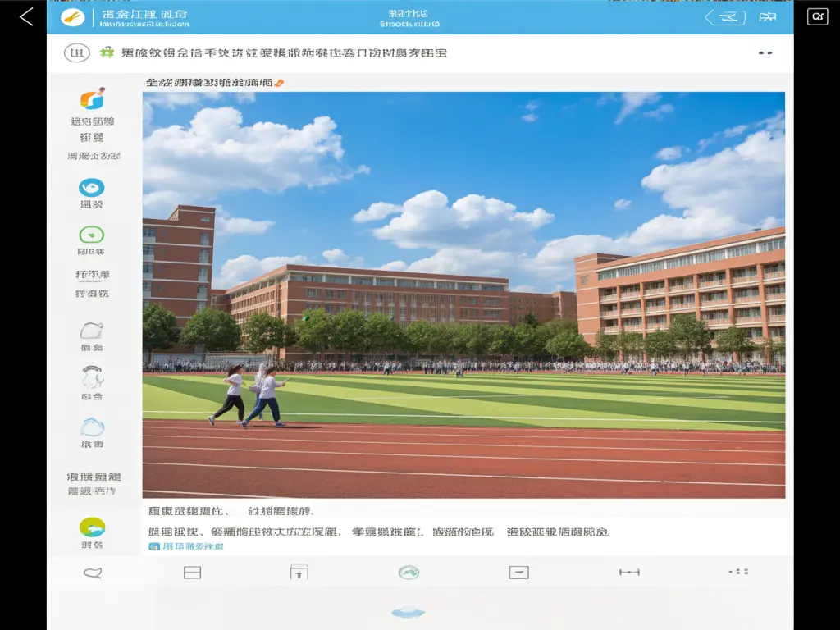Tap the speech bubble icon in bottom bar
This screenshot has width=840, height=630.
pos(93,573)
